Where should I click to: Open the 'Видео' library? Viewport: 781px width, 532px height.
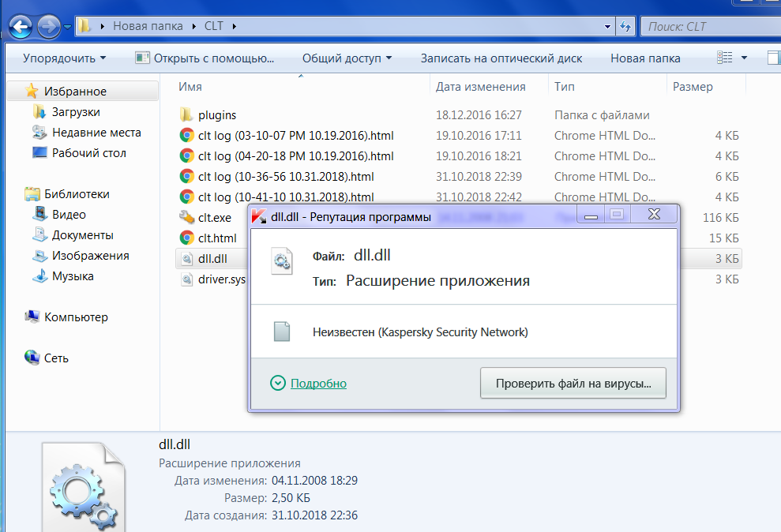pos(69,215)
